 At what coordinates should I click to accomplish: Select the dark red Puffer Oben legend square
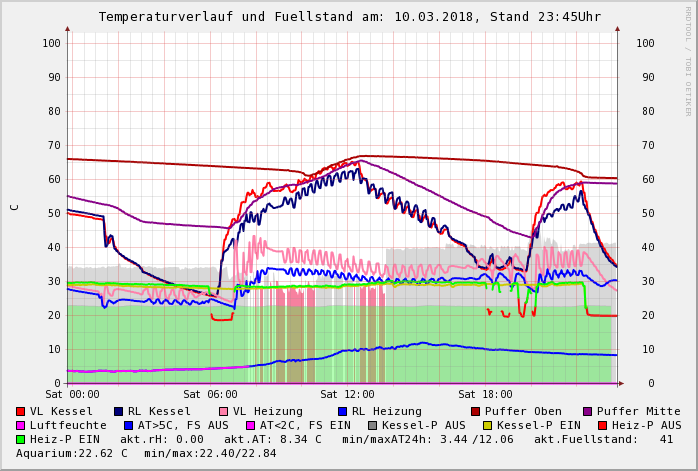[476, 411]
